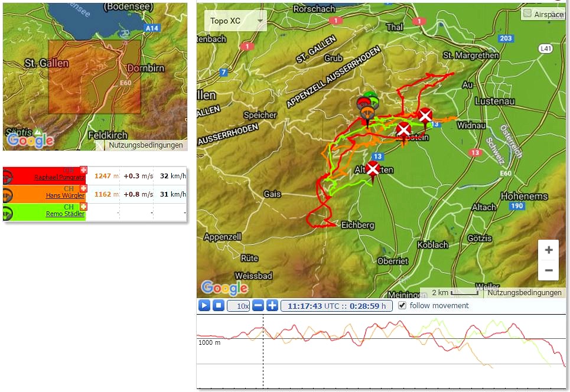
Task: Click the road 7 badge on the main map
Action: tap(223, 72)
